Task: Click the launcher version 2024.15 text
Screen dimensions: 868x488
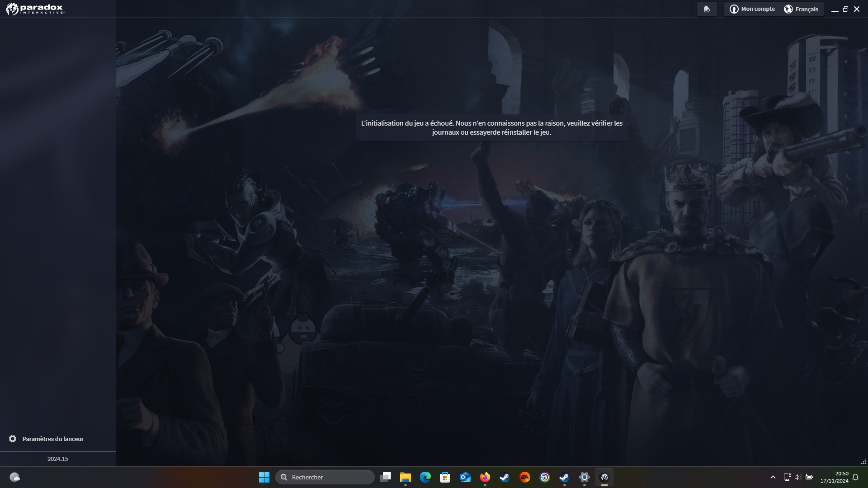Action: pos(58,459)
